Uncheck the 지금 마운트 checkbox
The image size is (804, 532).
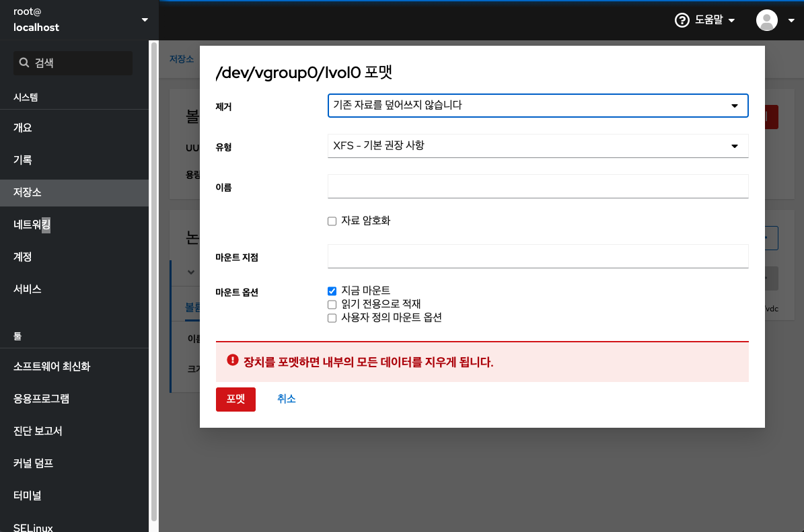pyautogui.click(x=332, y=291)
